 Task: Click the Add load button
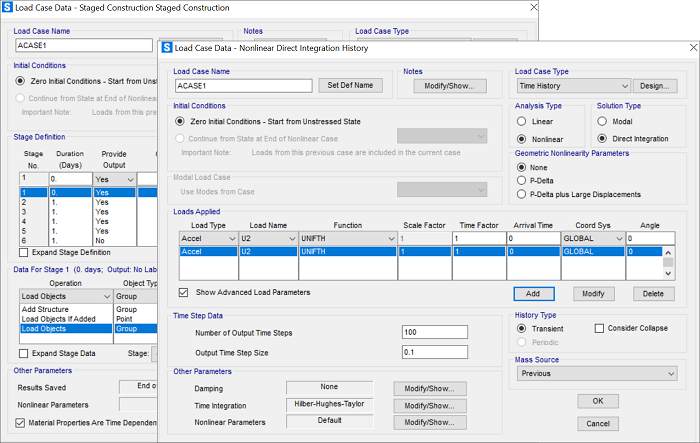(533, 294)
